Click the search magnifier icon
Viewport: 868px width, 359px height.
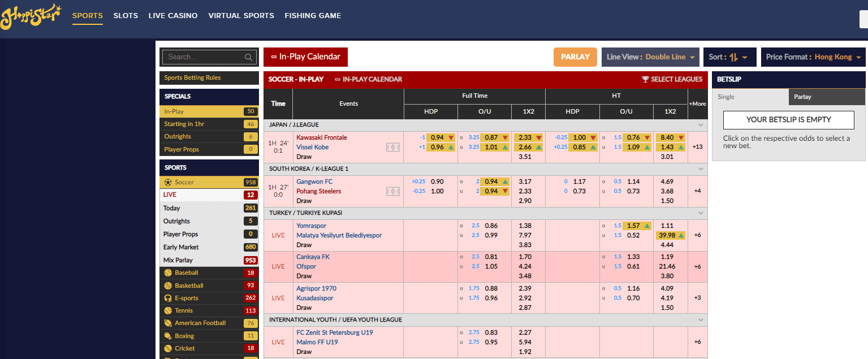pyautogui.click(x=248, y=57)
